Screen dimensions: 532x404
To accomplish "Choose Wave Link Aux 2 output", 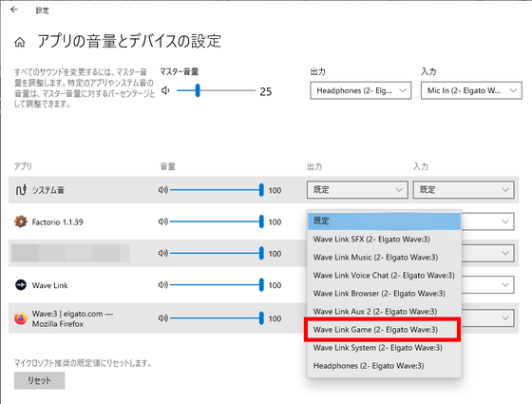I will (x=384, y=312).
